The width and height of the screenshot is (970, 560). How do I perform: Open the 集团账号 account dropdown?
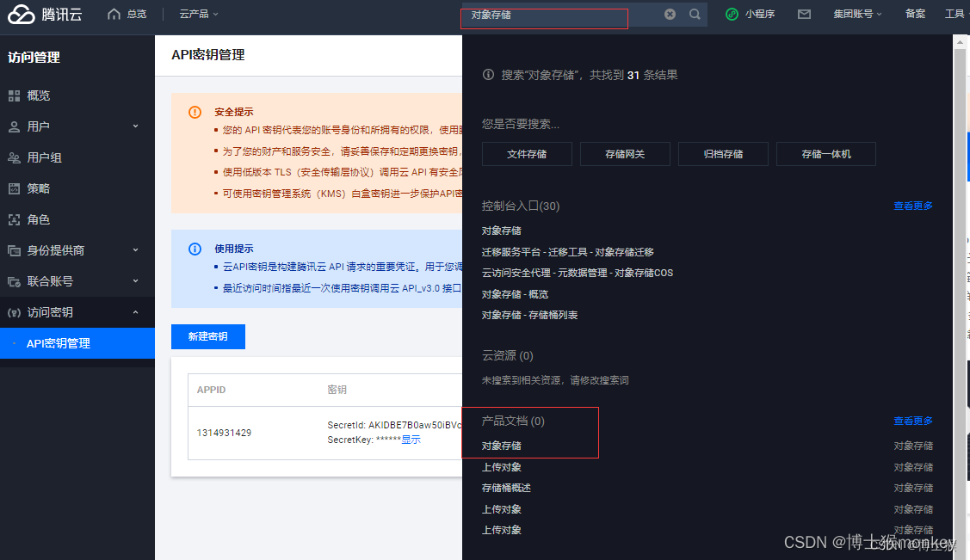coord(856,13)
